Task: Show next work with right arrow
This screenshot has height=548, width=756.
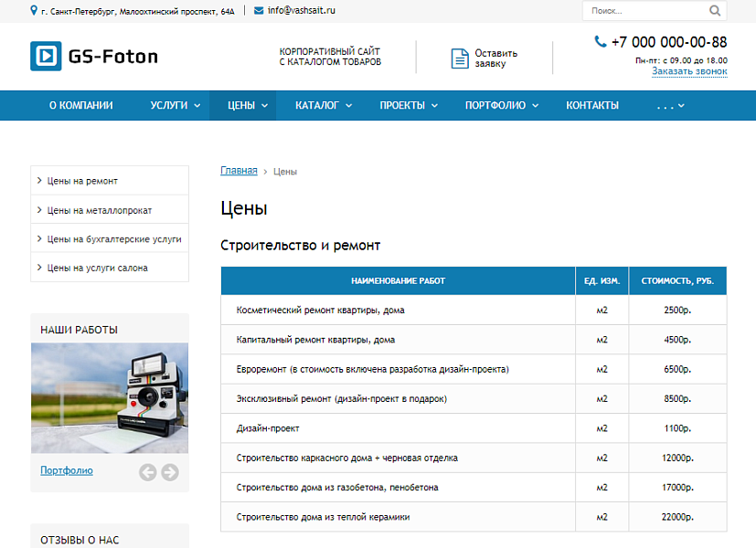Action: (x=170, y=472)
